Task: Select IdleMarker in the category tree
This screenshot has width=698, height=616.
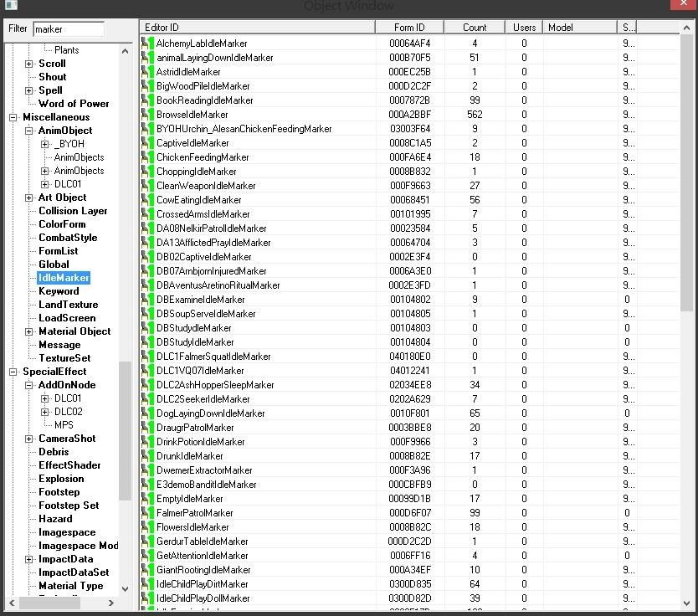Action: [64, 278]
